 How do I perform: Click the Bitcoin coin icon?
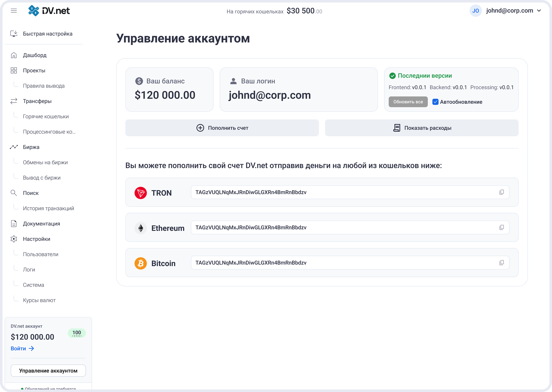pyautogui.click(x=141, y=263)
